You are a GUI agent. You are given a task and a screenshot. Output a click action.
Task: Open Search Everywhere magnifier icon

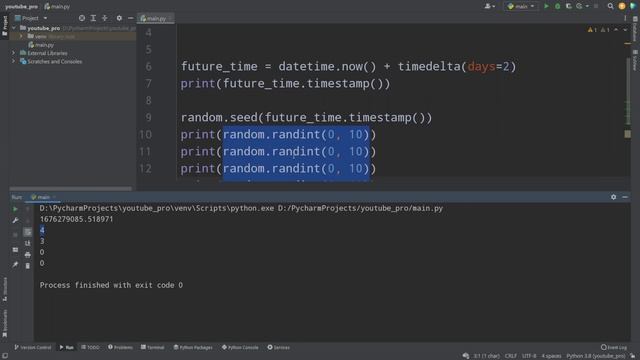[x=610, y=6]
